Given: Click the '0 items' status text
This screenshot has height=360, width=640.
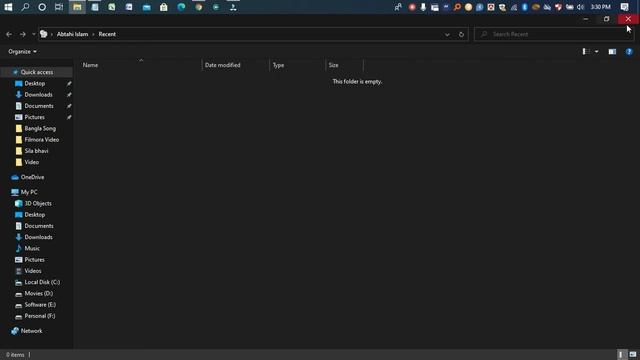Looking at the screenshot, I should pyautogui.click(x=15, y=355).
